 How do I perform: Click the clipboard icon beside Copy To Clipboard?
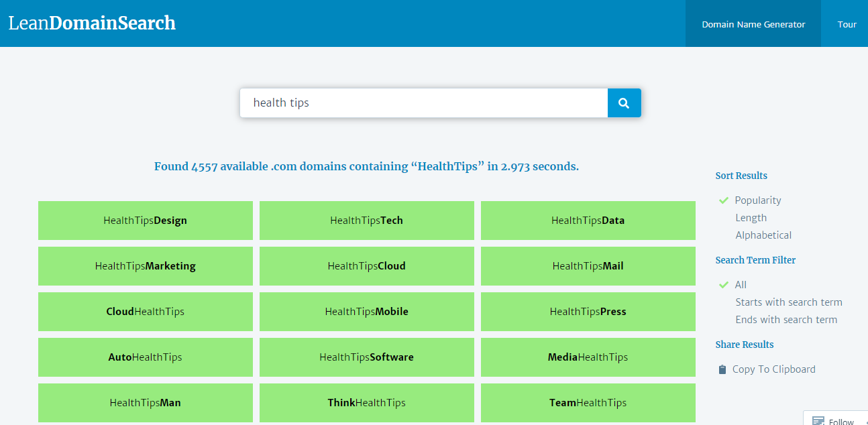click(x=722, y=369)
